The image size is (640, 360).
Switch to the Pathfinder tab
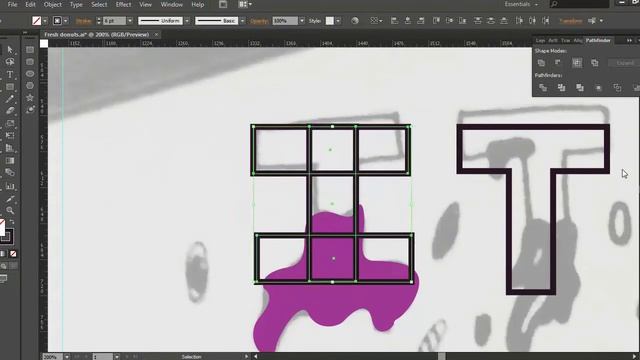coord(598,40)
